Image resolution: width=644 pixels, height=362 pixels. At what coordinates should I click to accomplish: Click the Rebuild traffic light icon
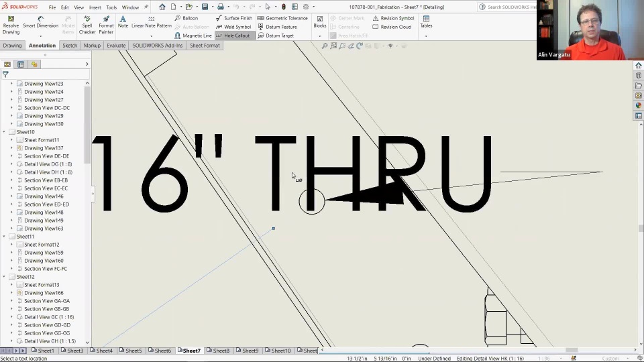(283, 7)
